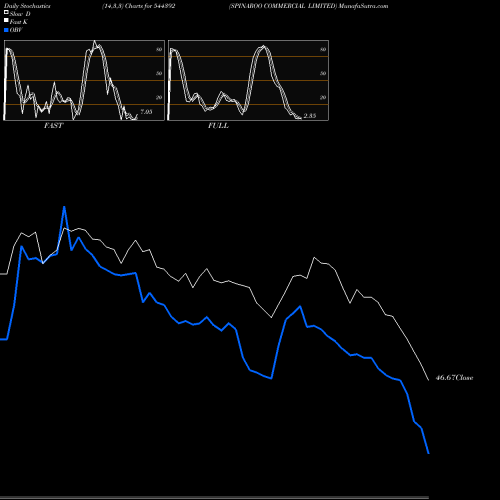This screenshot has height=500, width=500.
Task: Click 'SPINAROO COMMERCIAL LIMITED' title text
Action: [283, 6]
